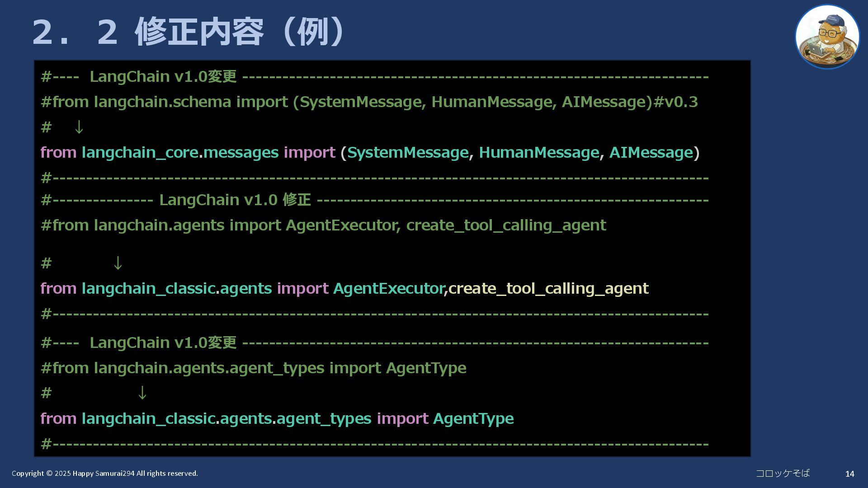Click commented langchain.agents import AgentExecutor line
The height and width of the screenshot is (488, 868).
pyautogui.click(x=323, y=225)
